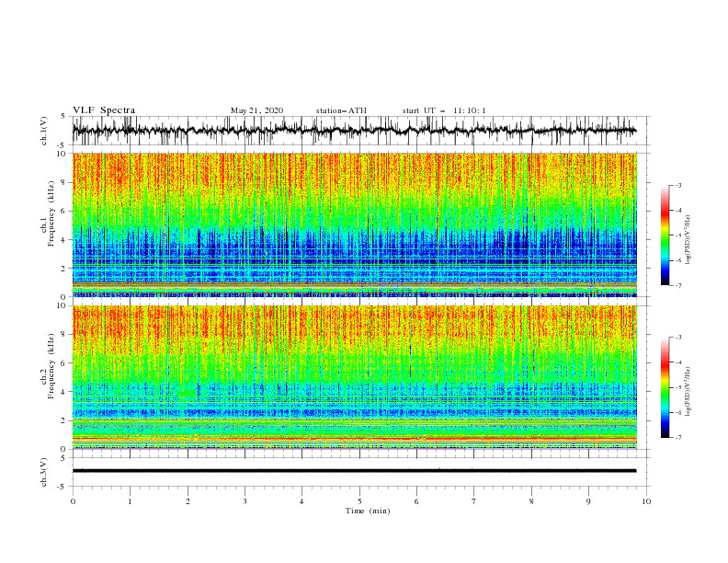Click the "-5" tick on ch.3(V) axis
Screen dimensions: 728x563
click(63, 487)
